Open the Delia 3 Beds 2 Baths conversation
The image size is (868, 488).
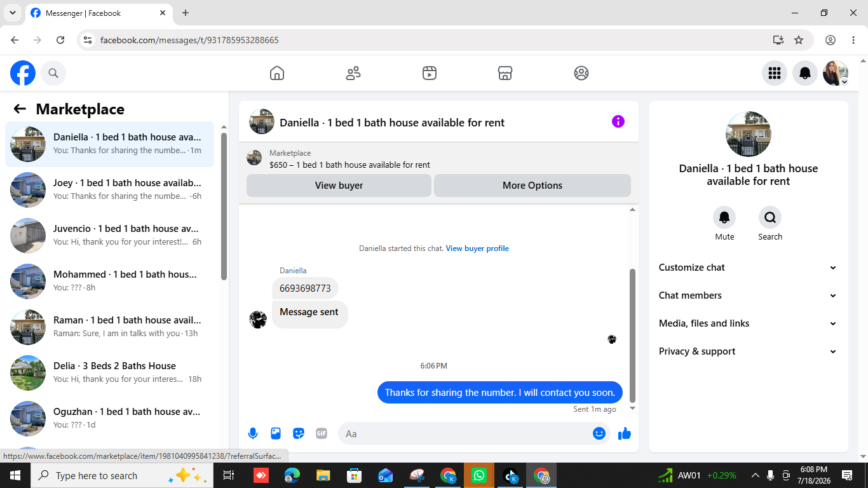click(x=110, y=373)
